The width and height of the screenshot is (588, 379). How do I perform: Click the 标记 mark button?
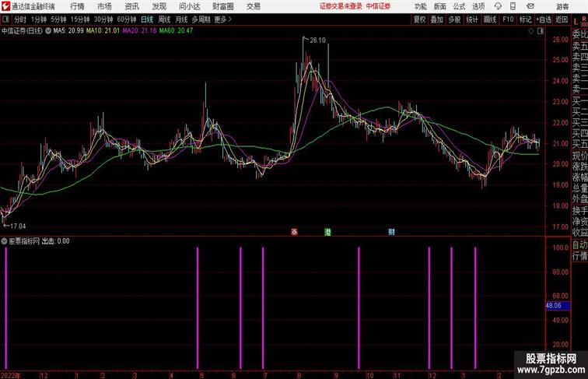(x=525, y=19)
